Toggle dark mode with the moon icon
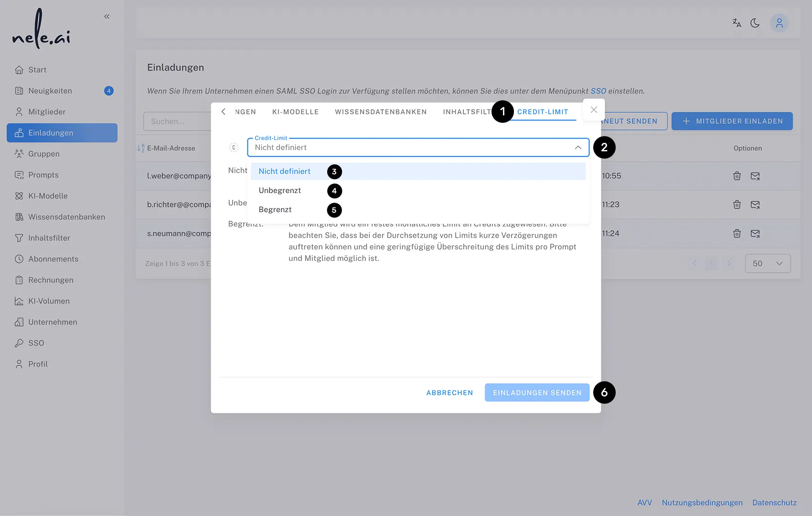 (755, 22)
